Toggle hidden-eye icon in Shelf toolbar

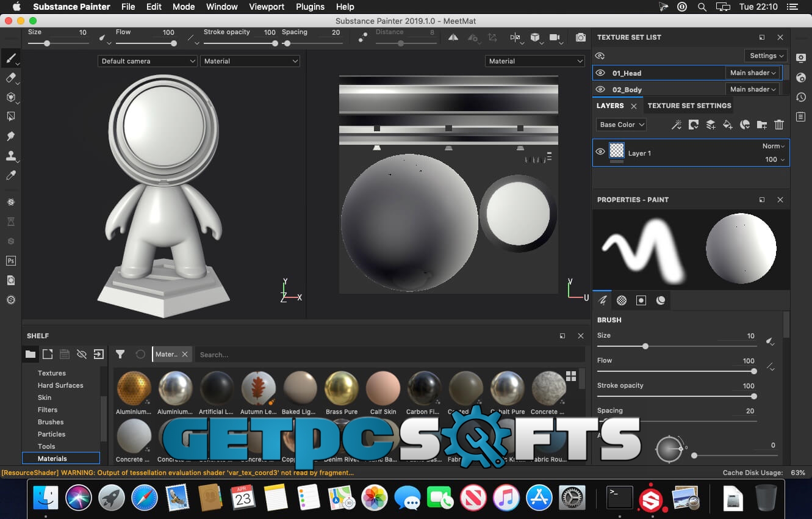click(82, 354)
